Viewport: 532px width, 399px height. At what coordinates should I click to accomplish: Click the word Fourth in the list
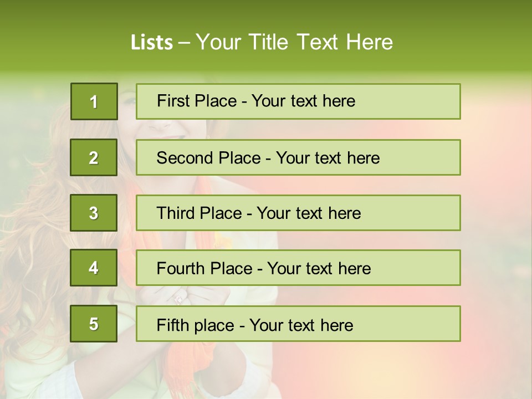tap(177, 268)
